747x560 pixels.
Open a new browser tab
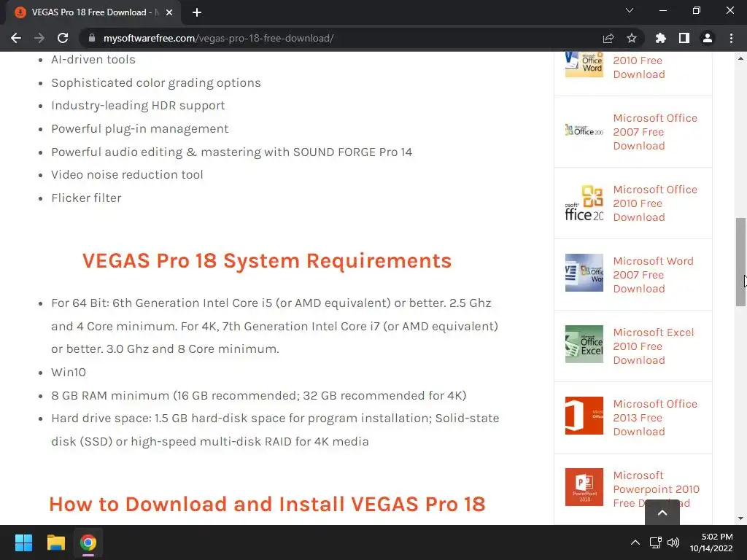click(197, 12)
